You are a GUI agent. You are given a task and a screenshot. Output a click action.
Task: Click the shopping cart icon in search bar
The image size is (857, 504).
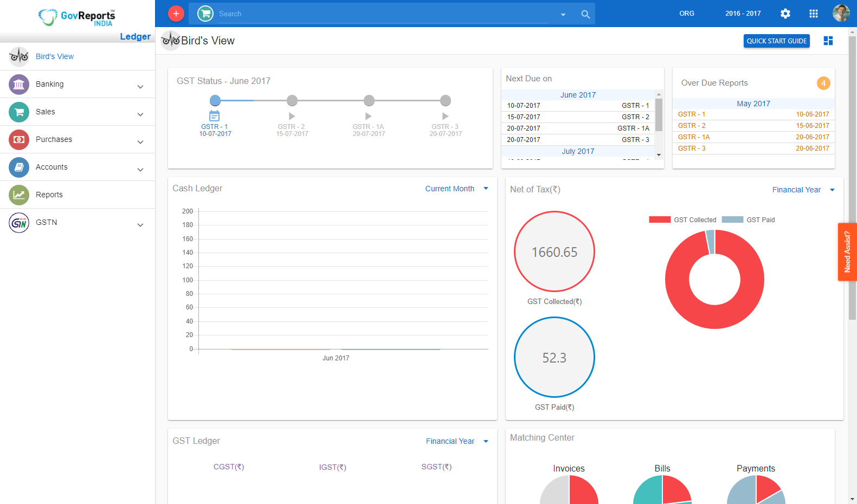205,14
